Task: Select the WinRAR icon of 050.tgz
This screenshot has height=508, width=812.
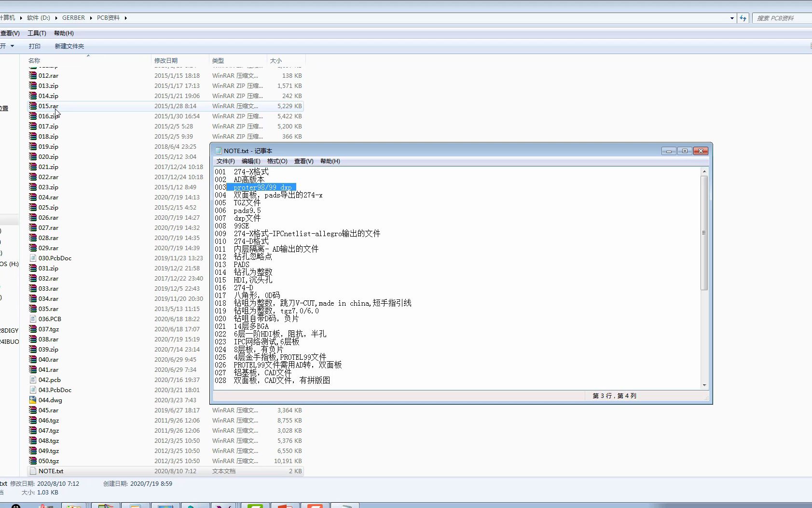Action: [x=33, y=461]
